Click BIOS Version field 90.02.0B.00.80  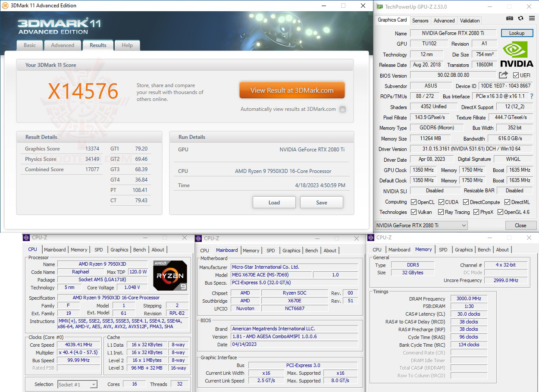click(x=454, y=75)
